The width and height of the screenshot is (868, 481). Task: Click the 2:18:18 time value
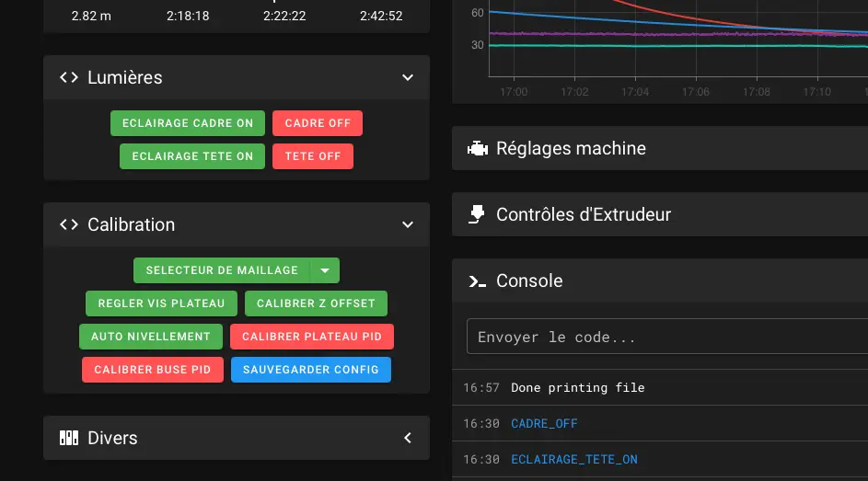click(x=188, y=16)
